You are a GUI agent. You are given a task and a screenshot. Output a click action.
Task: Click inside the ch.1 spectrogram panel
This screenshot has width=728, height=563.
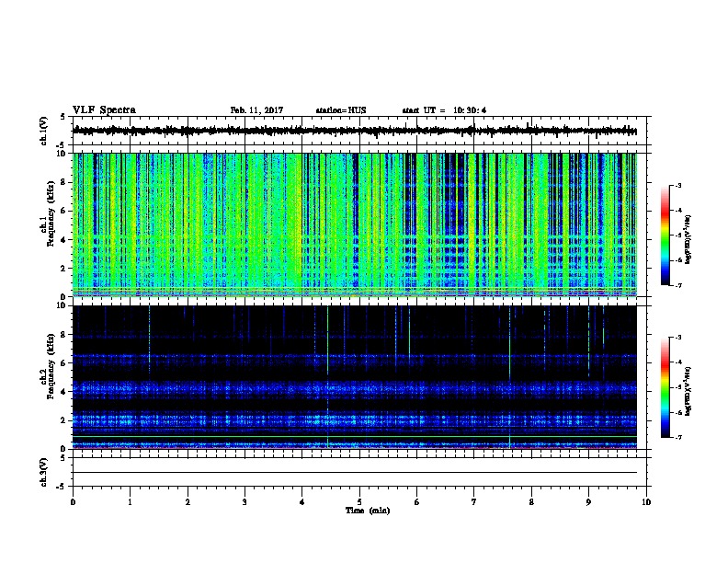tap(355, 224)
